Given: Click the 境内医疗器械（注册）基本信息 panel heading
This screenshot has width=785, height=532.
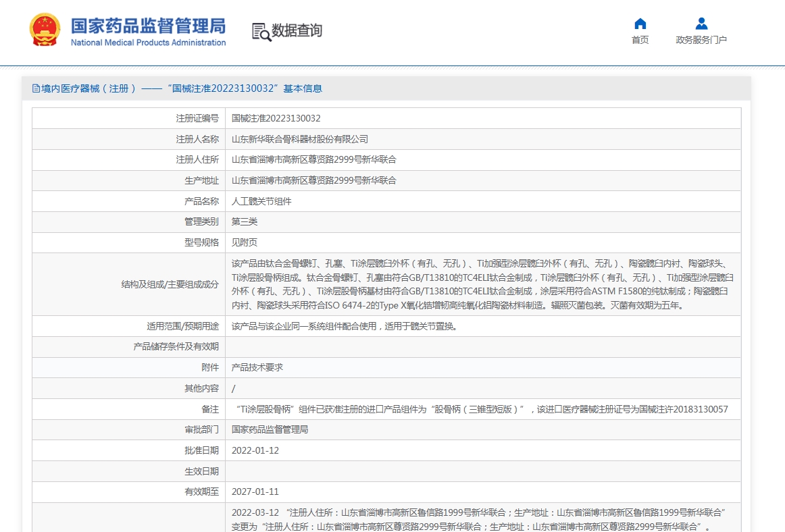Looking at the screenshot, I should click(177, 88).
